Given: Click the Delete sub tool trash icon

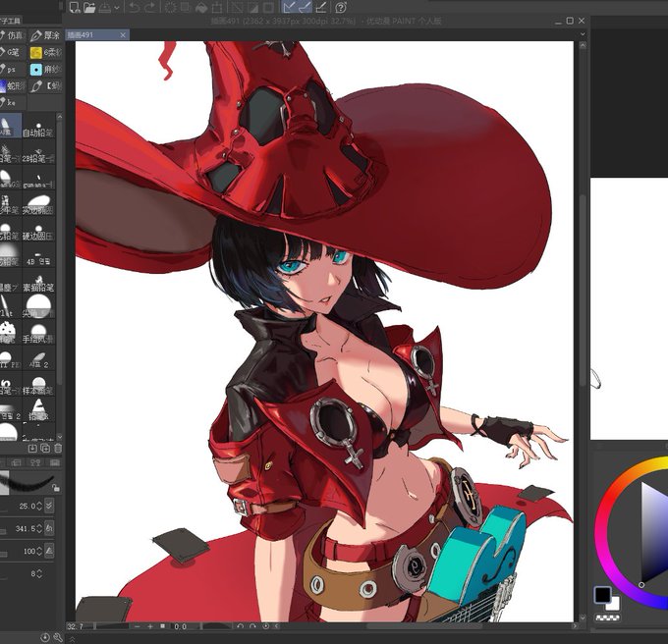Looking at the screenshot, I should point(58,449).
